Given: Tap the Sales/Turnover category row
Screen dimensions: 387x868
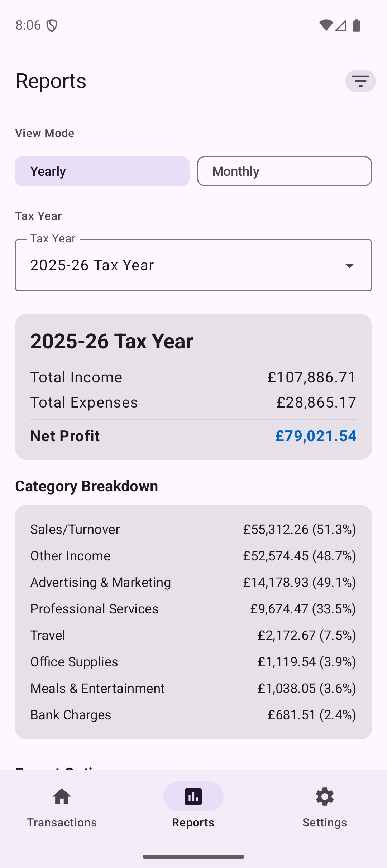Looking at the screenshot, I should click(x=193, y=529).
